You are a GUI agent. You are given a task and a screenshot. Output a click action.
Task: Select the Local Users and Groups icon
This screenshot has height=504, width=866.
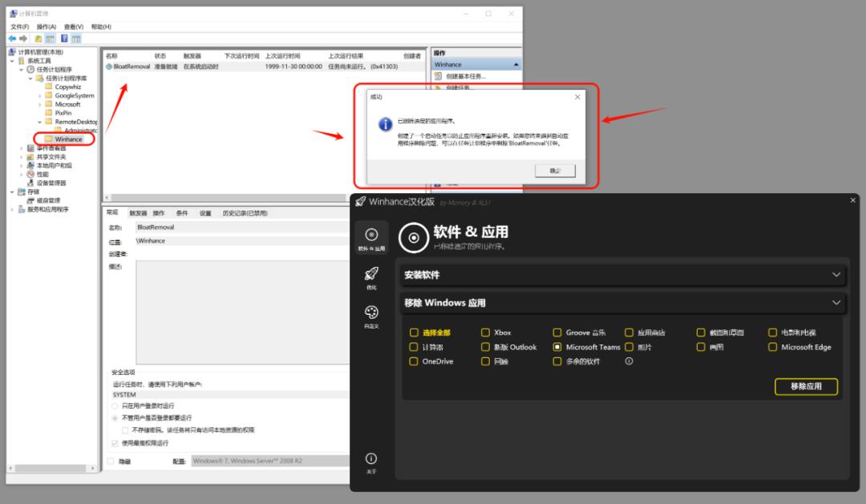(x=30, y=166)
